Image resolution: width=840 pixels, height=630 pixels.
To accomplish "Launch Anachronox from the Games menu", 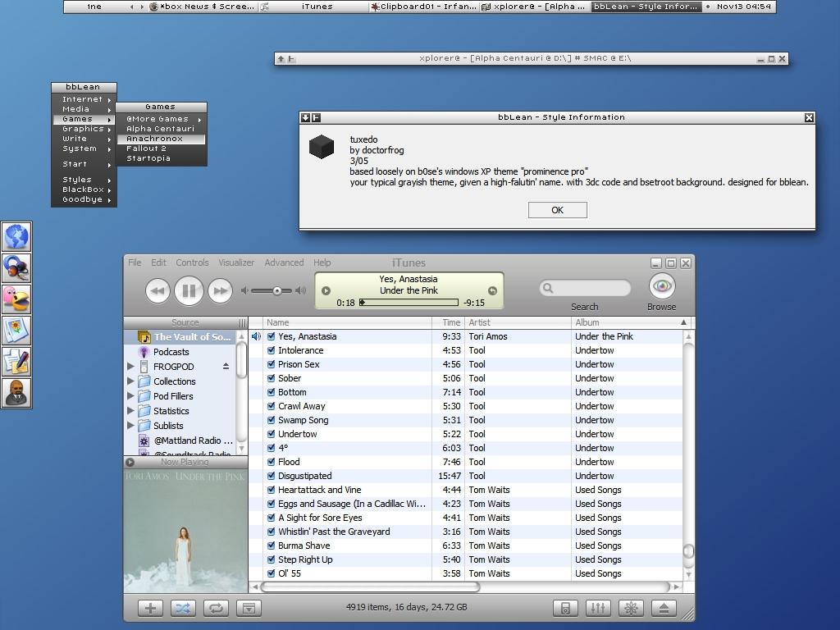I will pos(162,139).
